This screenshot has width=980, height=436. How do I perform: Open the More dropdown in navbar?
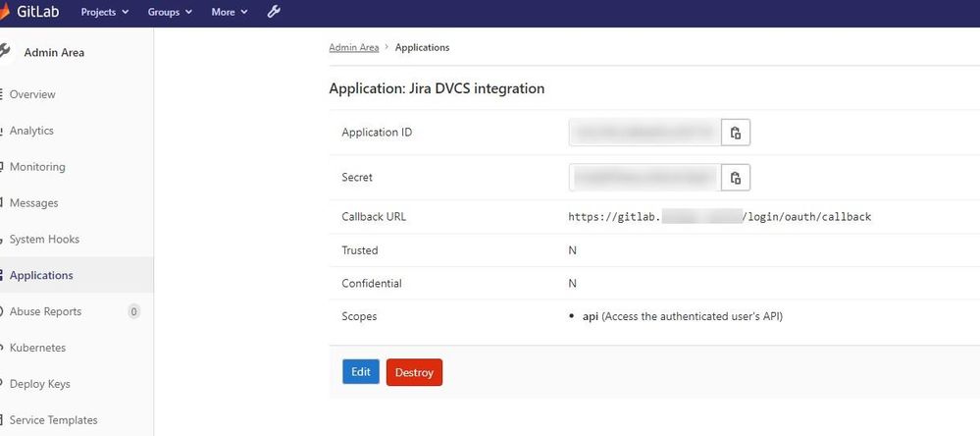pos(229,12)
